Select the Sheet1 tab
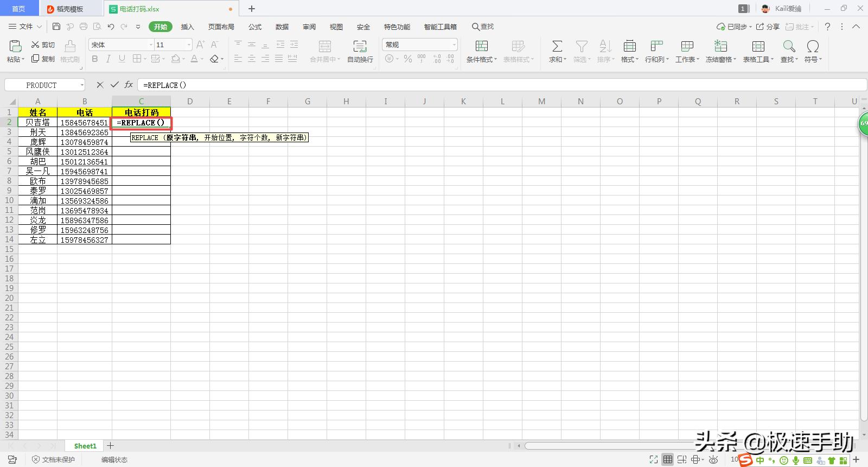 tap(85, 446)
